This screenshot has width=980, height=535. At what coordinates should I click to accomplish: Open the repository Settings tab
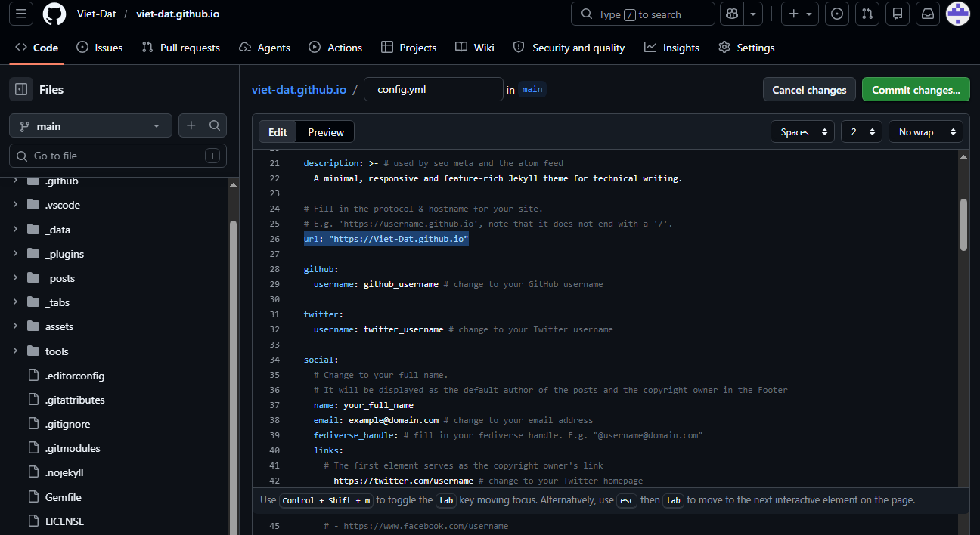coord(747,48)
